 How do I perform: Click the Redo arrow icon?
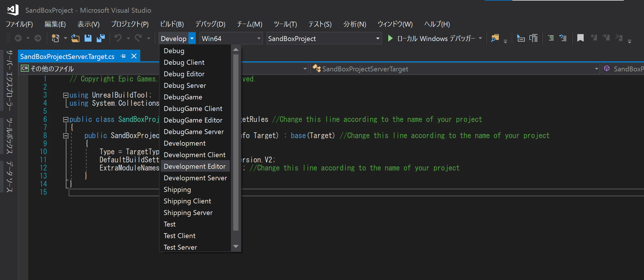point(139,38)
